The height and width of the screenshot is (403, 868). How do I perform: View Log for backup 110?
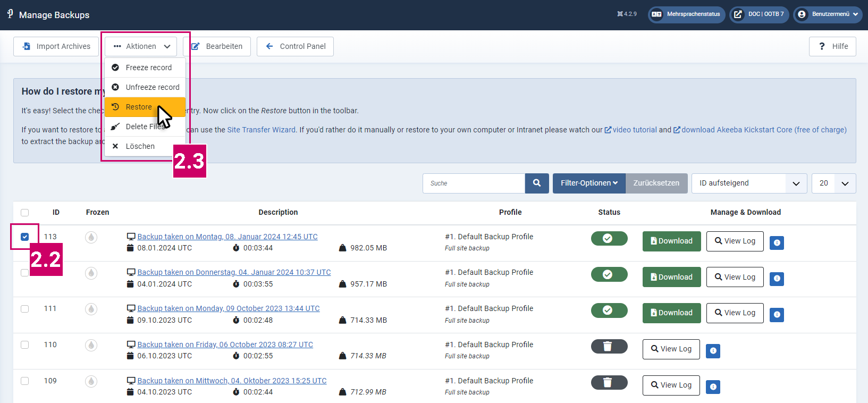pos(671,349)
